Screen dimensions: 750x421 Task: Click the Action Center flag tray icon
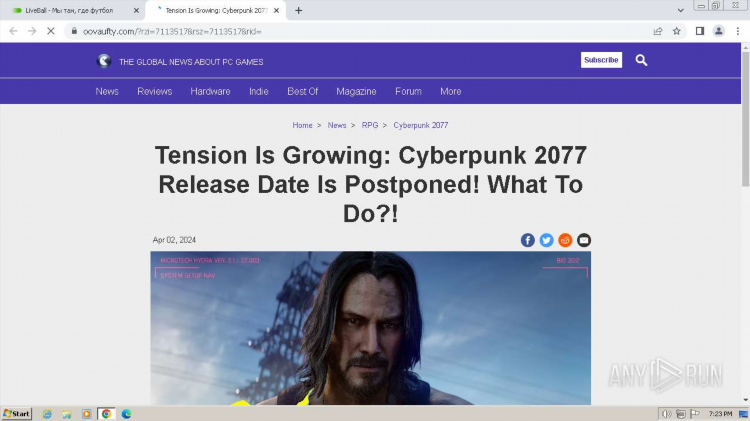coord(695,414)
